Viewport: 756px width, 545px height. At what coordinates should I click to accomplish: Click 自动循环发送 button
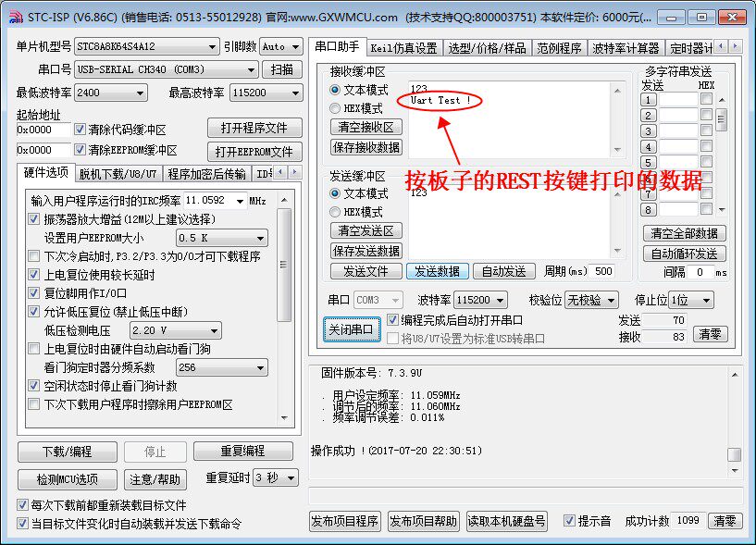[x=684, y=254]
